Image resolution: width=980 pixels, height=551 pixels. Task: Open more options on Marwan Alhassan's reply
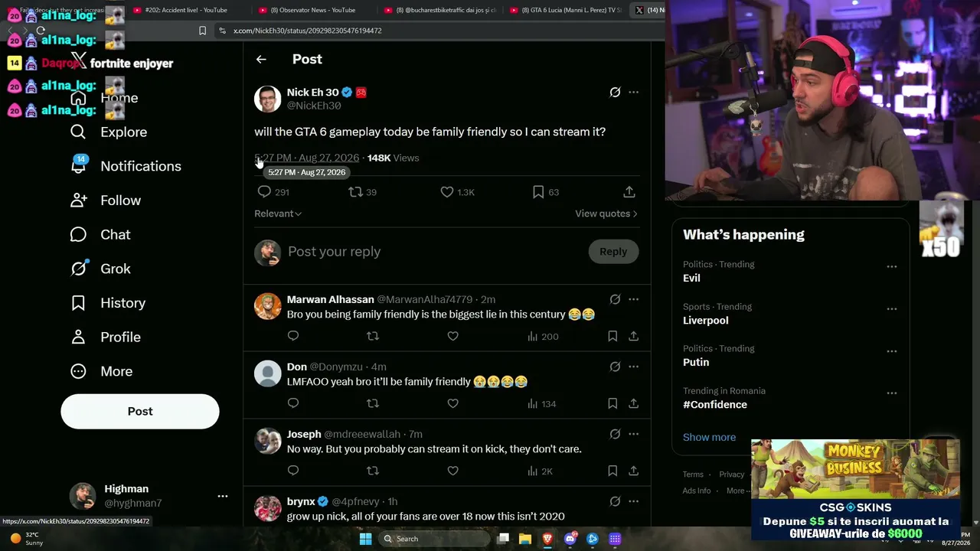633,299
